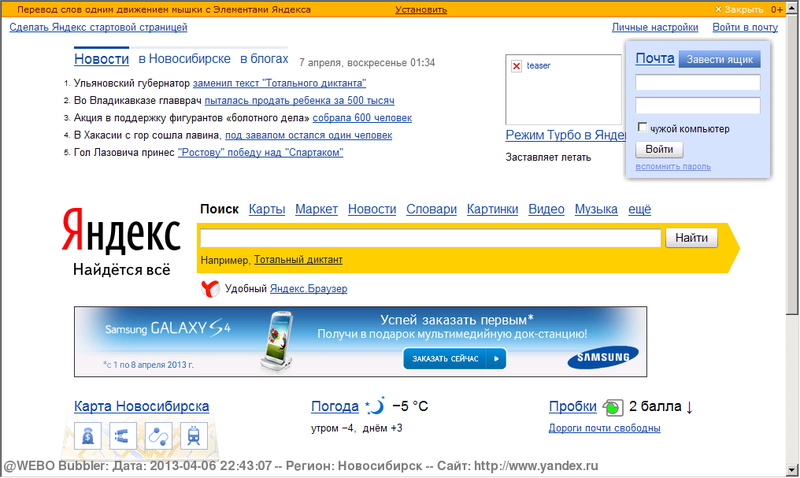Focus the mail login input field
The image size is (800, 478).
click(697, 82)
